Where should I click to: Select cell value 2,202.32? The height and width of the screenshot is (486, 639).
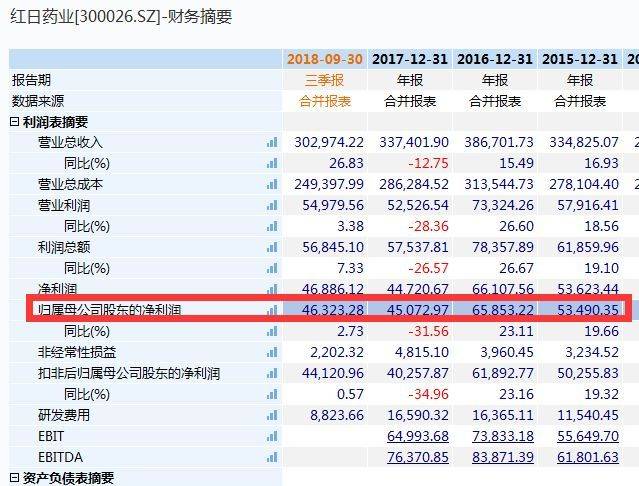[337, 352]
